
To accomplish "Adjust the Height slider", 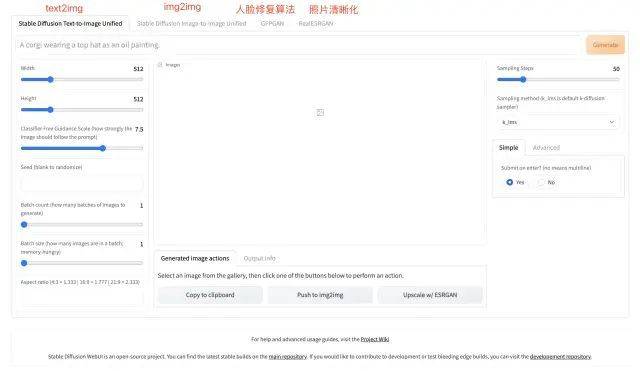I will [82, 110].
